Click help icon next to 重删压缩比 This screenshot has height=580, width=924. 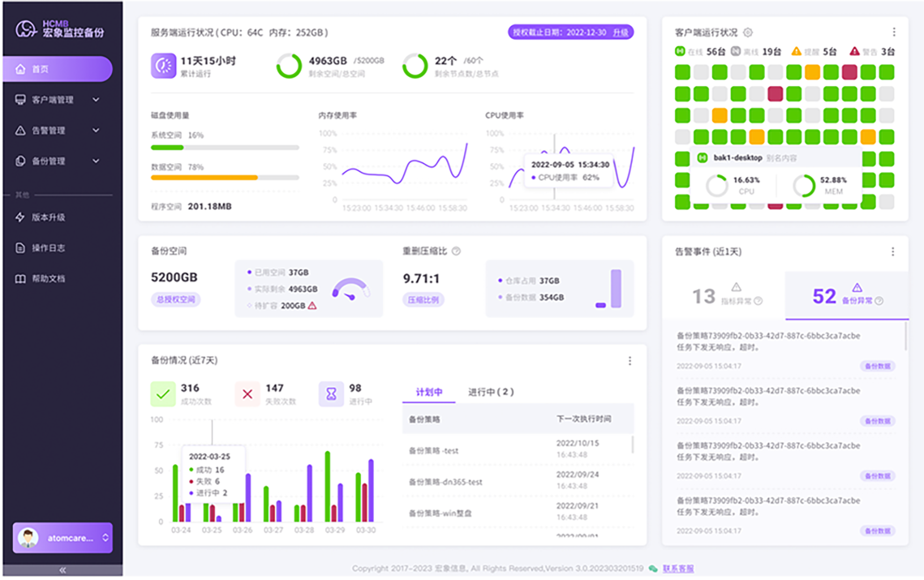456,251
